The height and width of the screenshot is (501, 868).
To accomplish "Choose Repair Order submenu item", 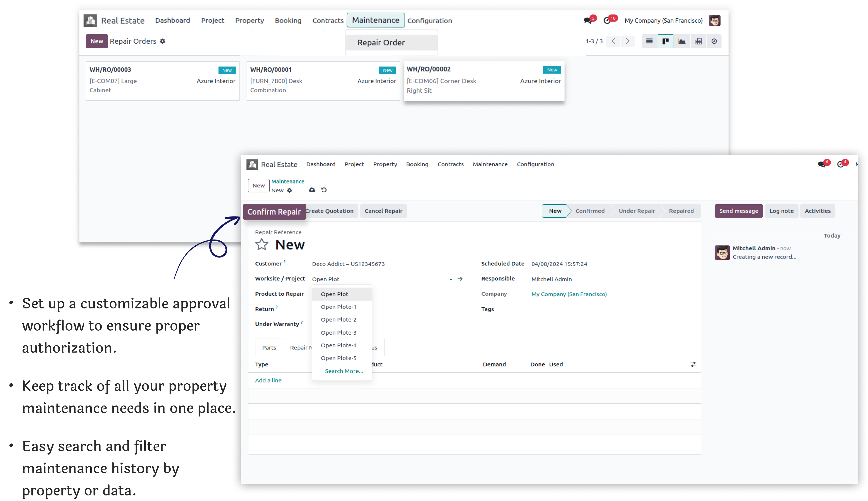I will click(x=392, y=43).
